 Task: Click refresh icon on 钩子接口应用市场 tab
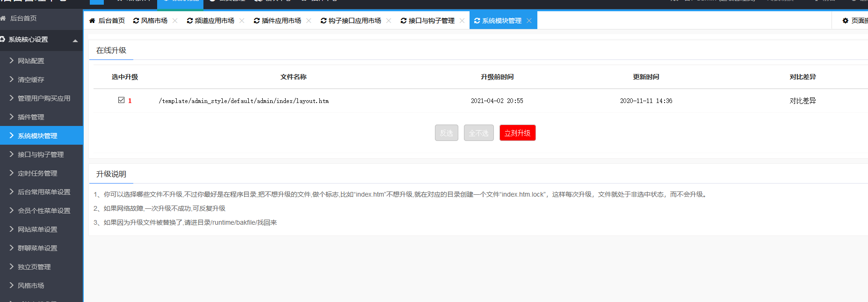324,21
